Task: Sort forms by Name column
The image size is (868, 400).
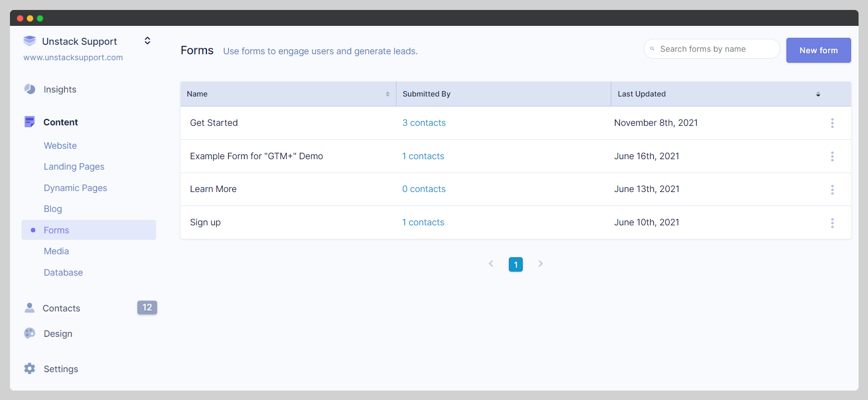Action: coord(387,94)
